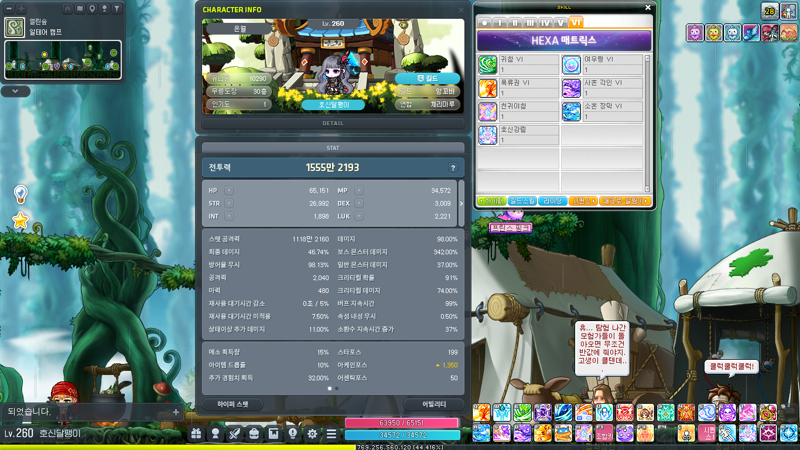Switch to skill tab VI
800x450 pixels.
pos(576,22)
